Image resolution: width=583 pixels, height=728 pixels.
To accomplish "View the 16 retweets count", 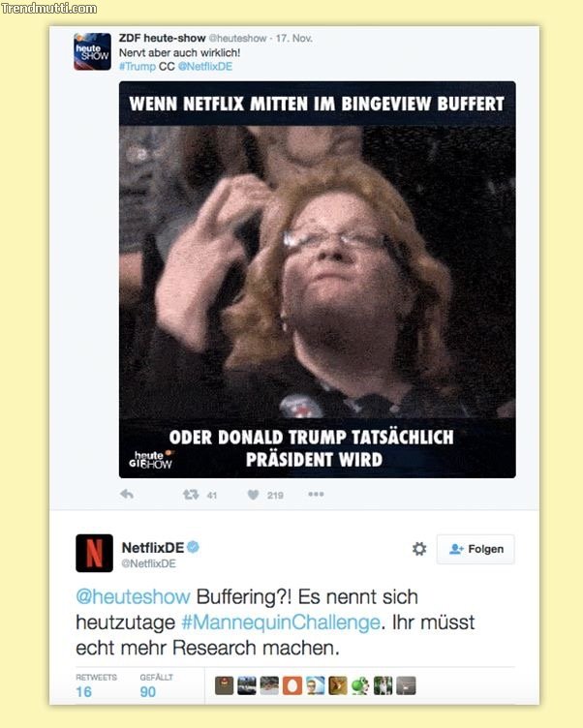I will (x=84, y=692).
